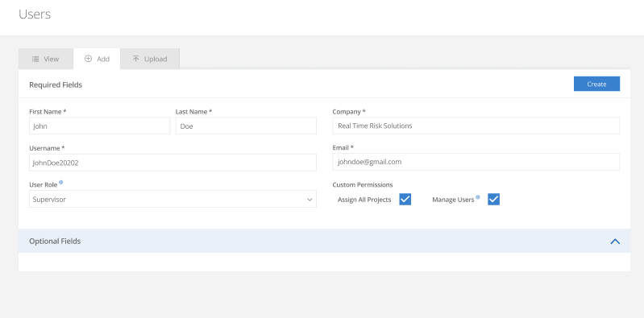Click the info icon beside User Role
This screenshot has width=644, height=318.
60,182
